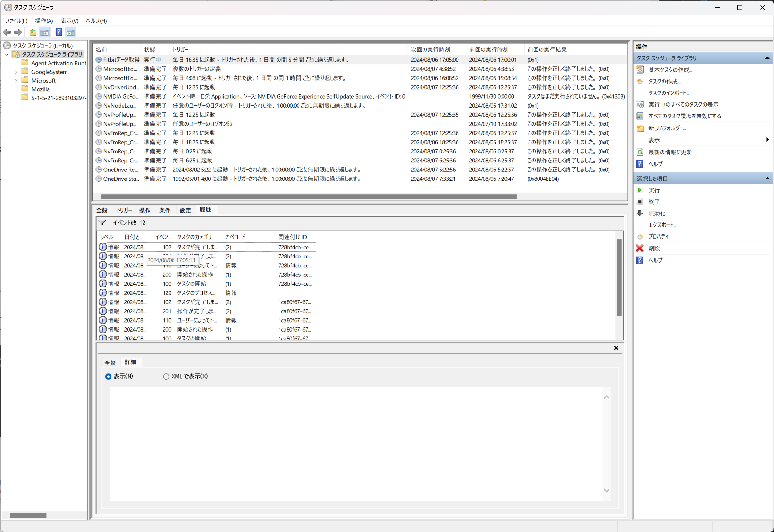Click the up one level folder icon
This screenshot has height=532, width=774.
33,32
